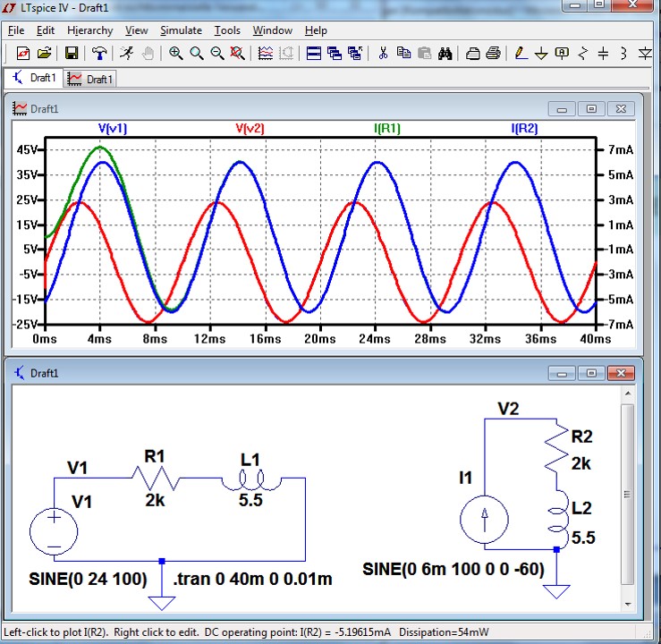This screenshot has width=661, height=644.
Task: Click the Print icon in toolbar
Action: 493,54
